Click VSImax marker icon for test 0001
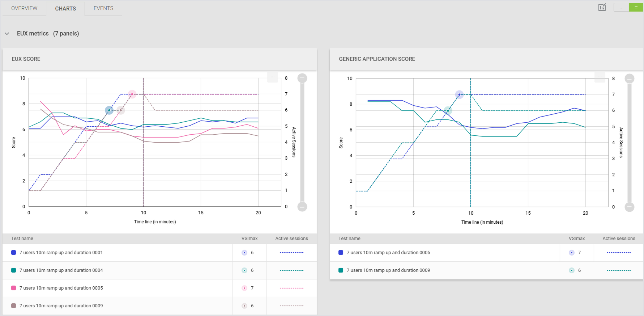The width and height of the screenshot is (644, 316). (244, 253)
